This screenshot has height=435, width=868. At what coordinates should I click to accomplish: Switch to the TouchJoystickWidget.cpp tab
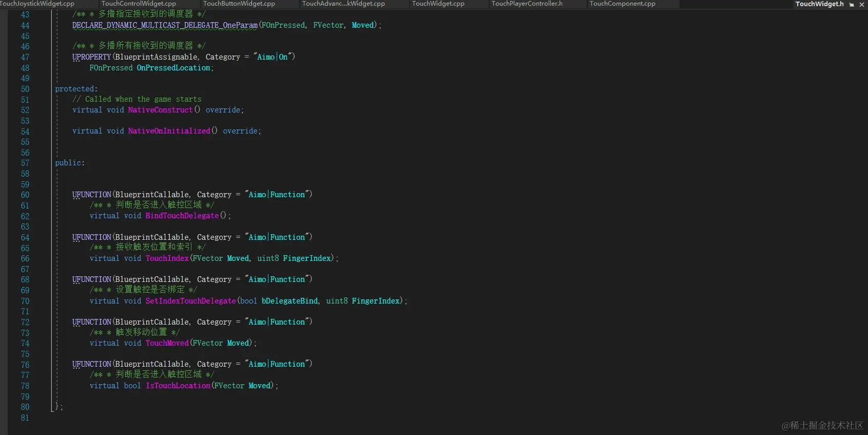[37, 4]
